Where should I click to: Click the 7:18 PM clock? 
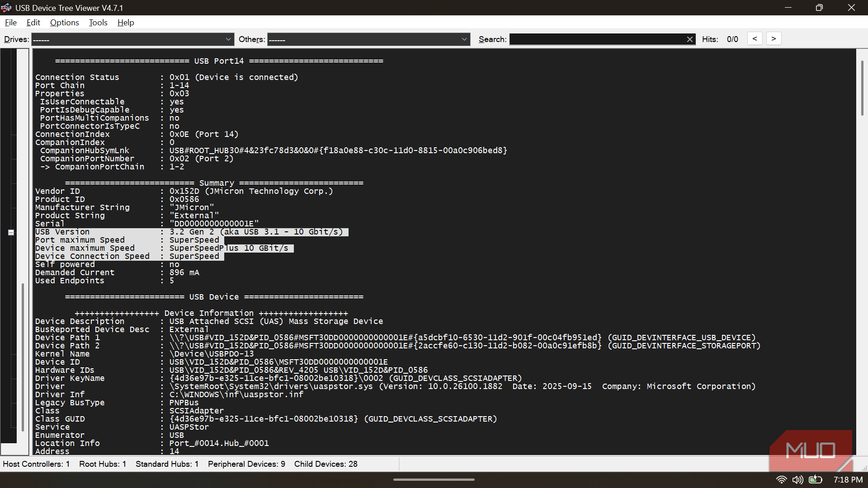coord(848,479)
